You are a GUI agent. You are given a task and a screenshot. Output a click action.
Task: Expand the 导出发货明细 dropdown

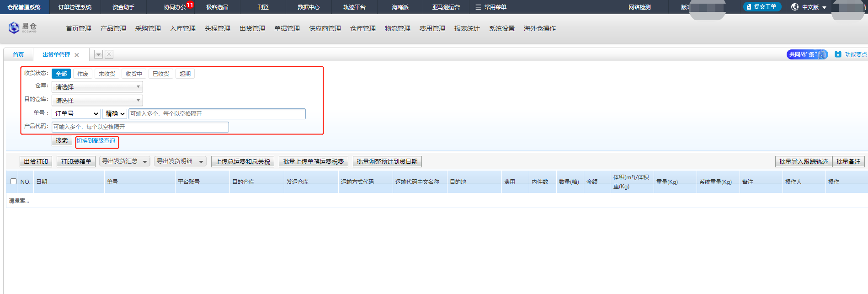tap(180, 161)
